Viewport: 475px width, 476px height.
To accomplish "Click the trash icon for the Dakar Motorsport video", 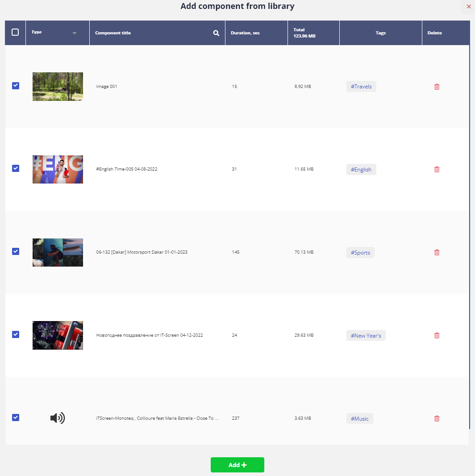I will pos(437,252).
